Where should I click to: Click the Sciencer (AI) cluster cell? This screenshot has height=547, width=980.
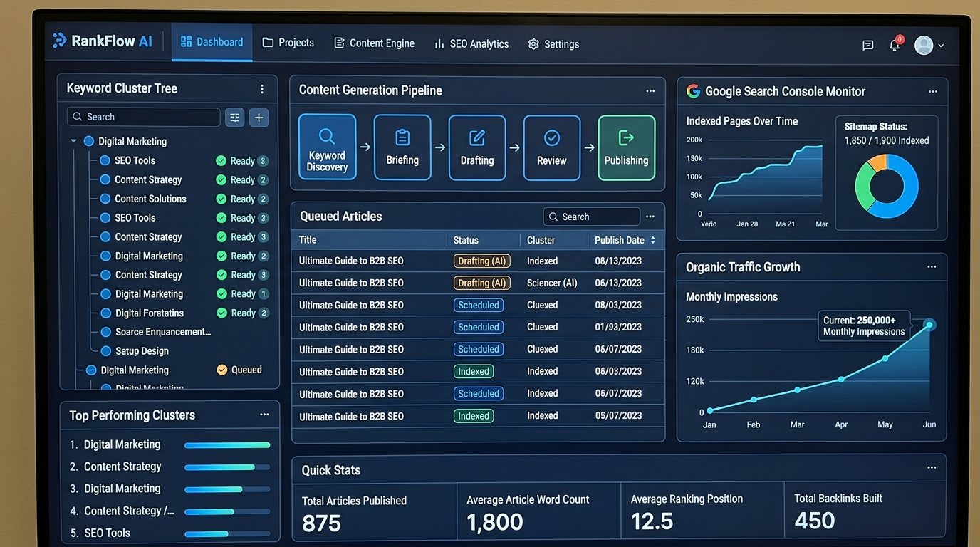(552, 283)
